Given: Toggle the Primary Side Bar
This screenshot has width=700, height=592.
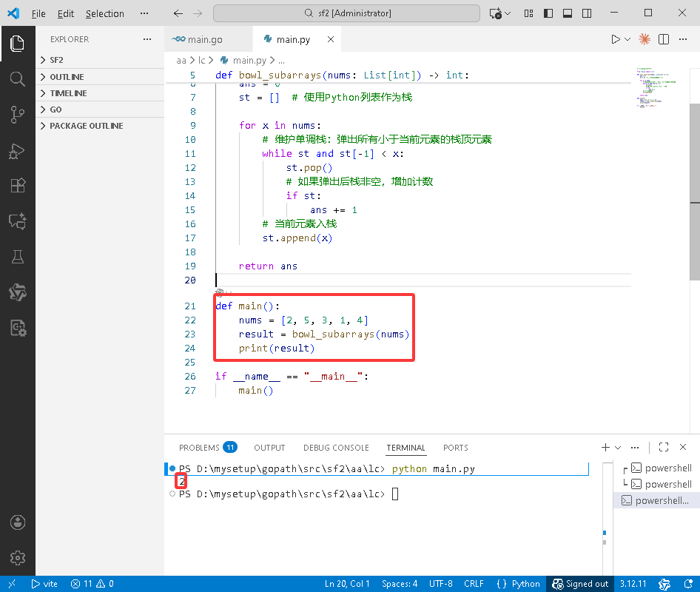Looking at the screenshot, I should tap(548, 13).
